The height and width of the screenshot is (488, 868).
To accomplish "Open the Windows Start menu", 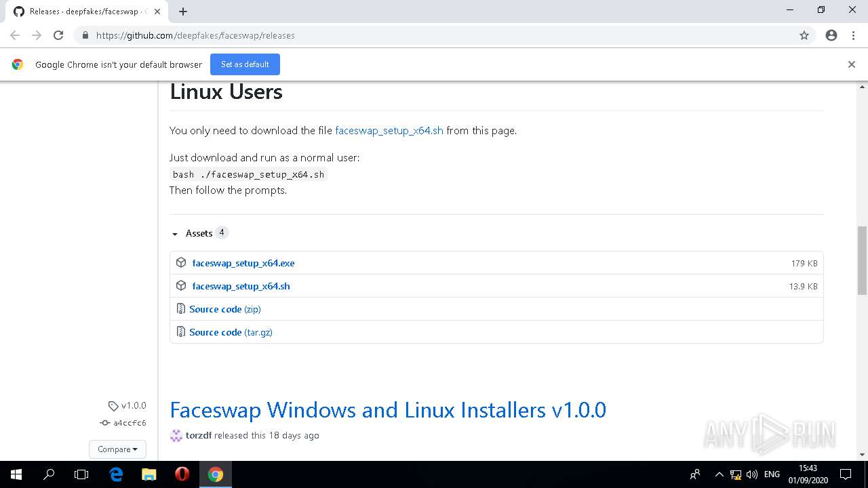I will (16, 474).
